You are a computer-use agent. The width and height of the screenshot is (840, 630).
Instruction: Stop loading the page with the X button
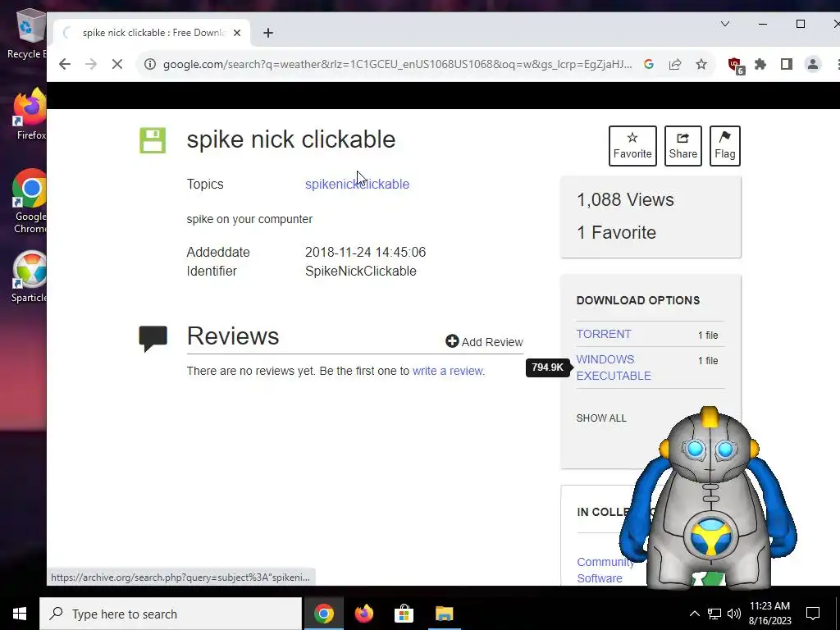click(x=117, y=64)
